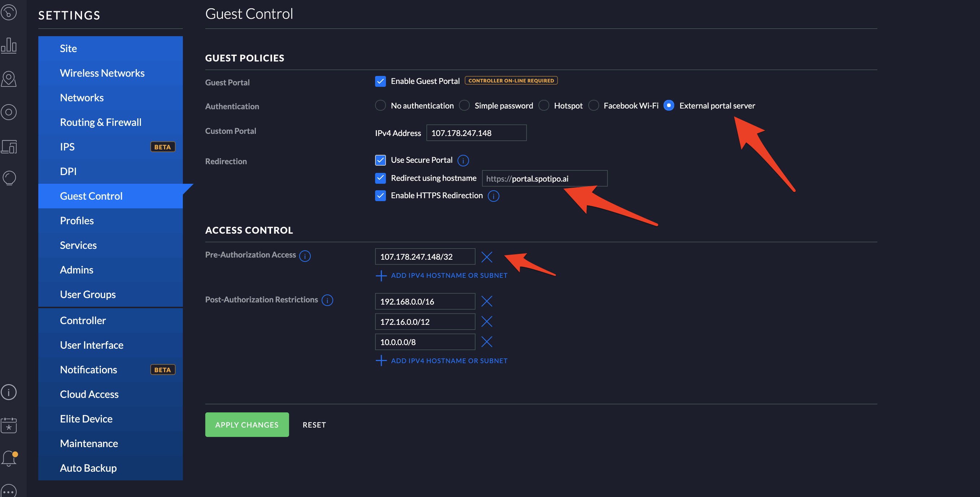
Task: Open the Dashboard gauge icon in left rail
Action: click(9, 12)
